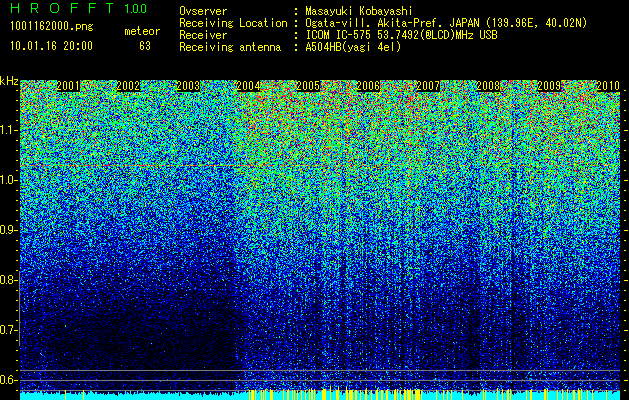629x400 pixels.
Task: Click observer name Masayuki Kobayashi
Action: (359, 11)
